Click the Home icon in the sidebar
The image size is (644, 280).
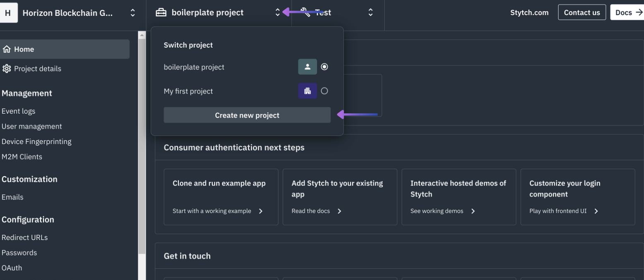(7, 49)
